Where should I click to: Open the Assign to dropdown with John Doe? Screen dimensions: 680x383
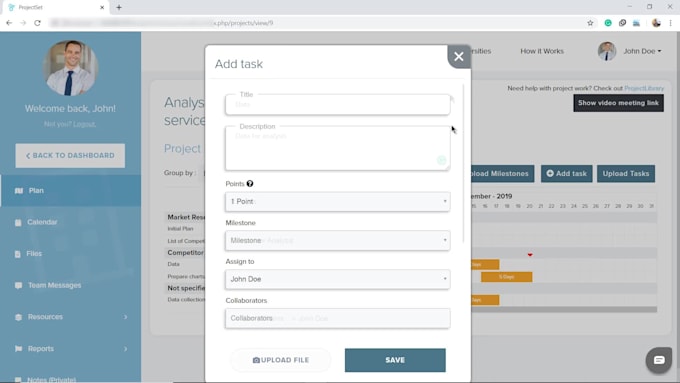(x=337, y=279)
